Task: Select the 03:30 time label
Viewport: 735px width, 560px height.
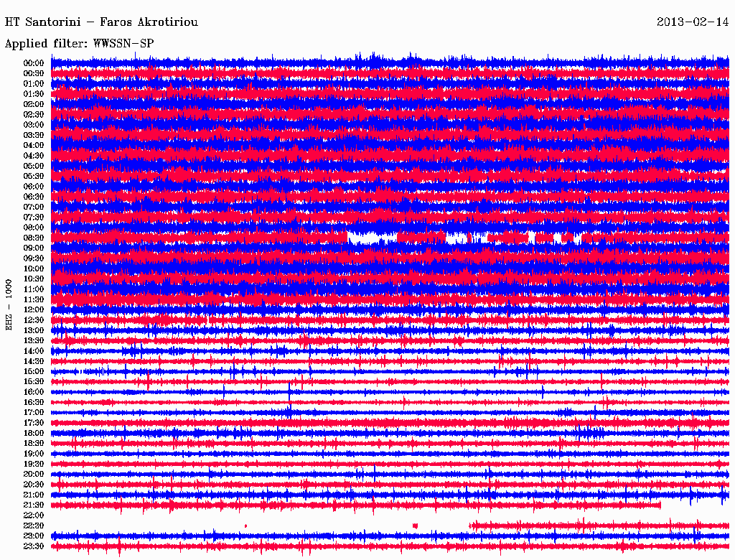Action: 34,135
